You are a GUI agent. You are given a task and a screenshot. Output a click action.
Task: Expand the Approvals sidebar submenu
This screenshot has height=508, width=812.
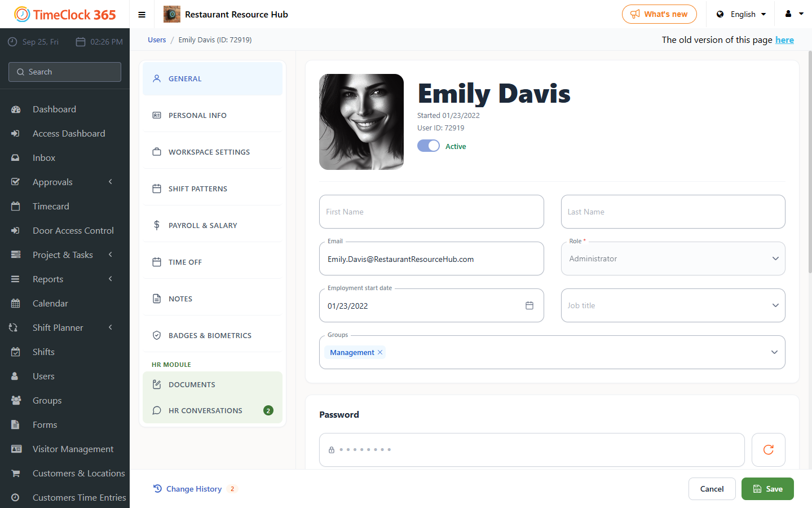[x=111, y=182]
